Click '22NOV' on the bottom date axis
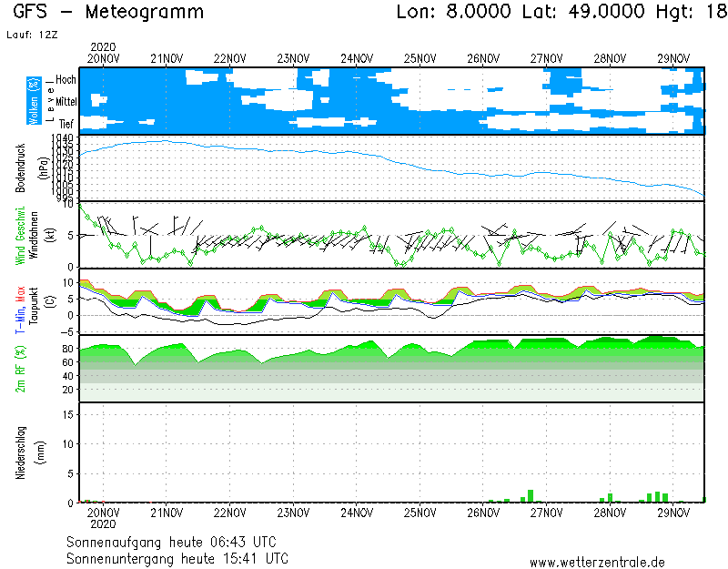Image resolution: width=728 pixels, height=569 pixels. 230,513
